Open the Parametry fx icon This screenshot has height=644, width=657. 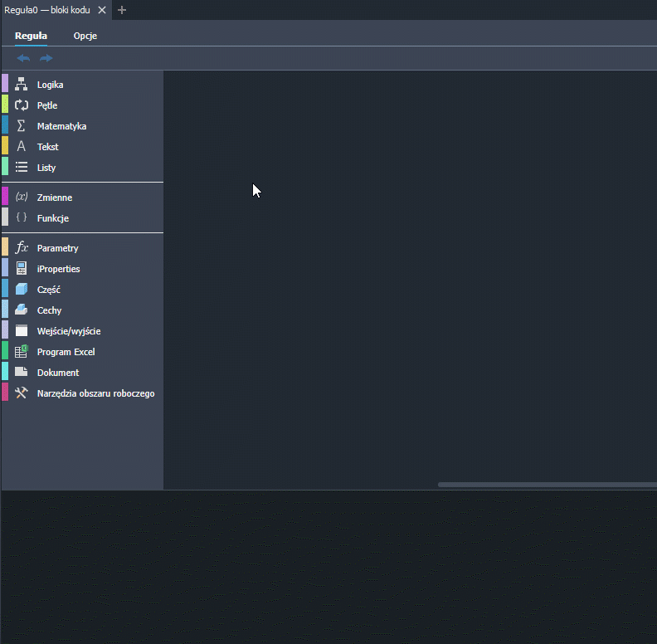pyautogui.click(x=22, y=248)
